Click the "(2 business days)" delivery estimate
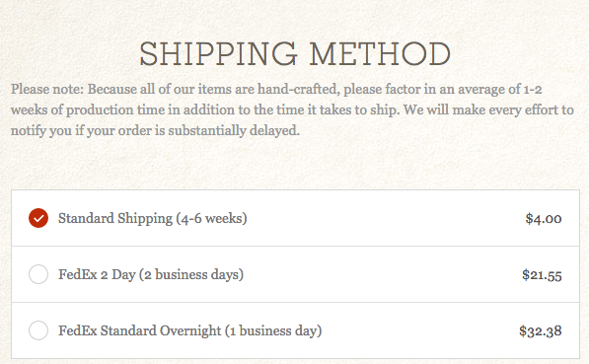Viewport: 589px width, 364px height. [191, 274]
